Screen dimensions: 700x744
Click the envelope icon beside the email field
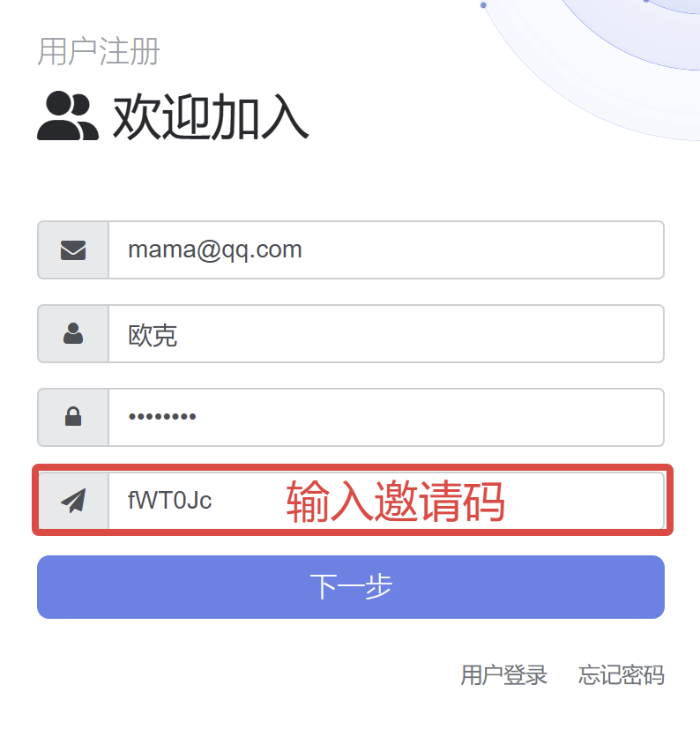pos(73,250)
